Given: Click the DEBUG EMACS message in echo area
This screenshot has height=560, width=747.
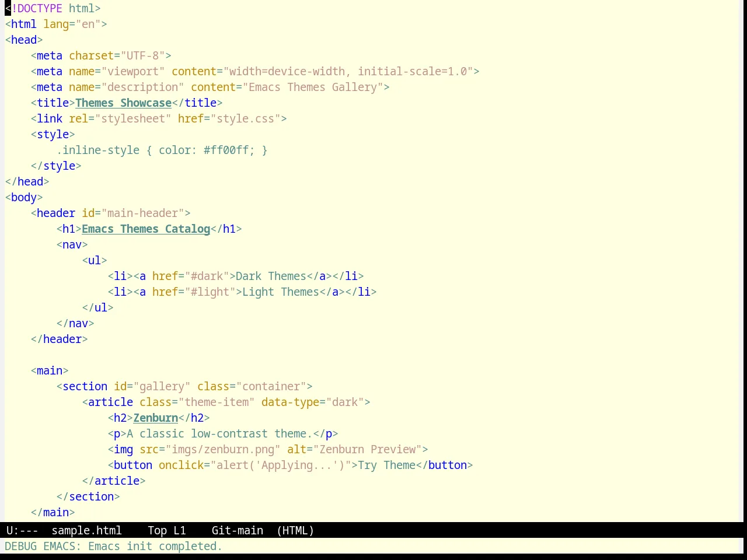Looking at the screenshot, I should [x=113, y=546].
